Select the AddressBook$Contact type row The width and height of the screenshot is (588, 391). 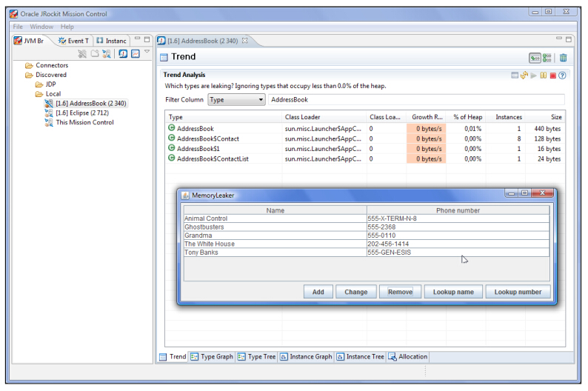point(365,138)
